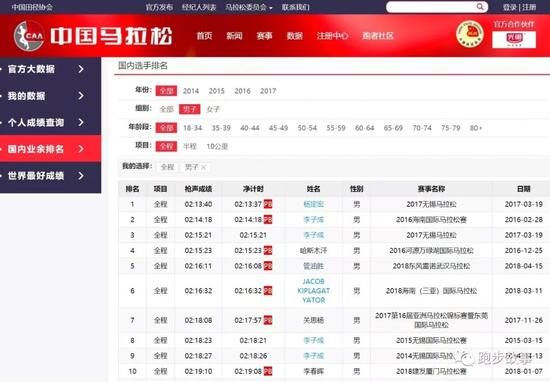Click the 登录 link at top right
Viewport: 550px width, 382px height.
509,7
